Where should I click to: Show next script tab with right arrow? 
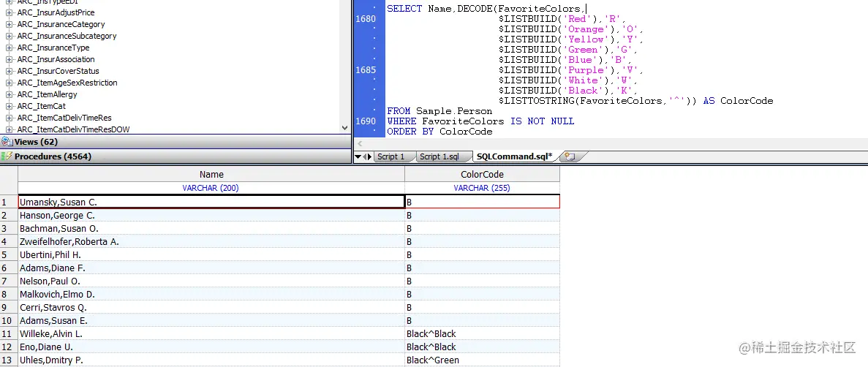pyautogui.click(x=369, y=156)
